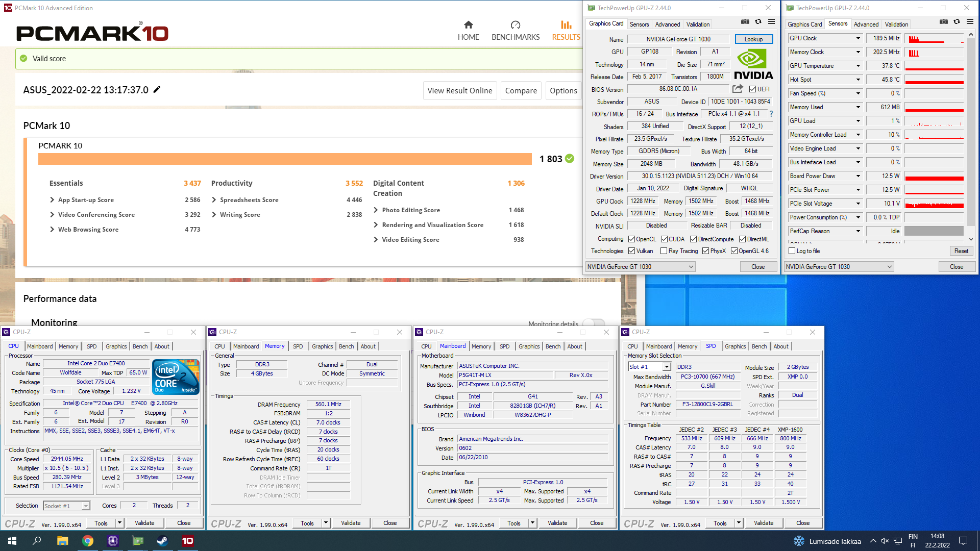The image size is (980, 551).
Task: Toggle the DirectML checkbox
Action: (742, 239)
